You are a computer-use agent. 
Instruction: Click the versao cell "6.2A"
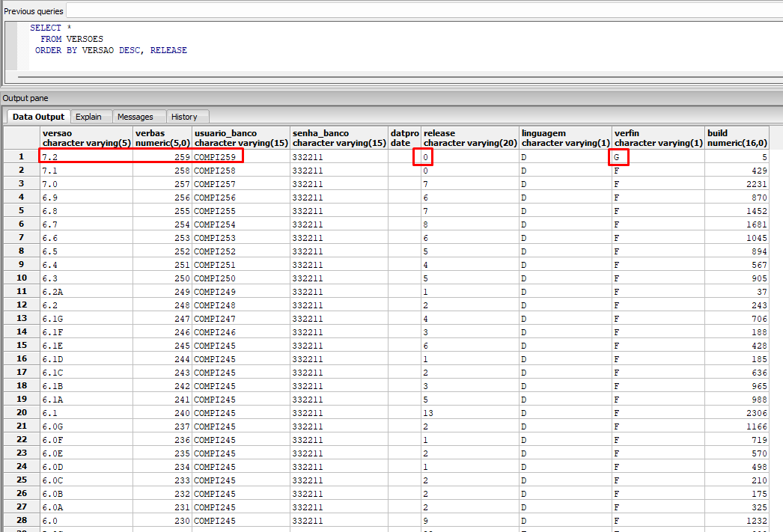point(86,292)
